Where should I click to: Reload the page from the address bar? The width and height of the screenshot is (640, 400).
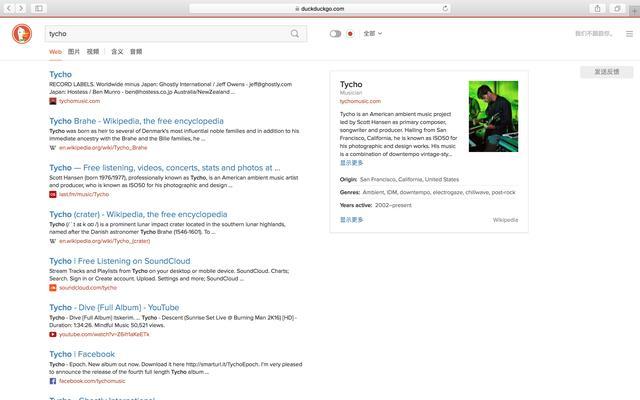tap(445, 8)
